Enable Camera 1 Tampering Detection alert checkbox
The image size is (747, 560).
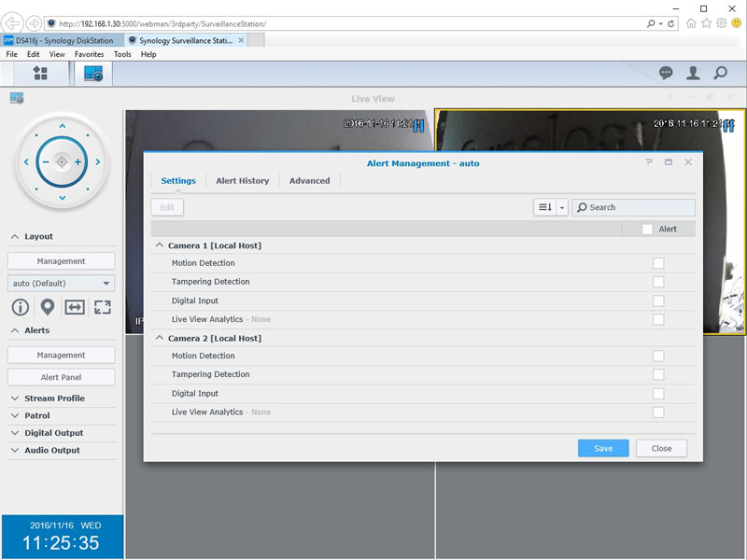[x=658, y=282]
